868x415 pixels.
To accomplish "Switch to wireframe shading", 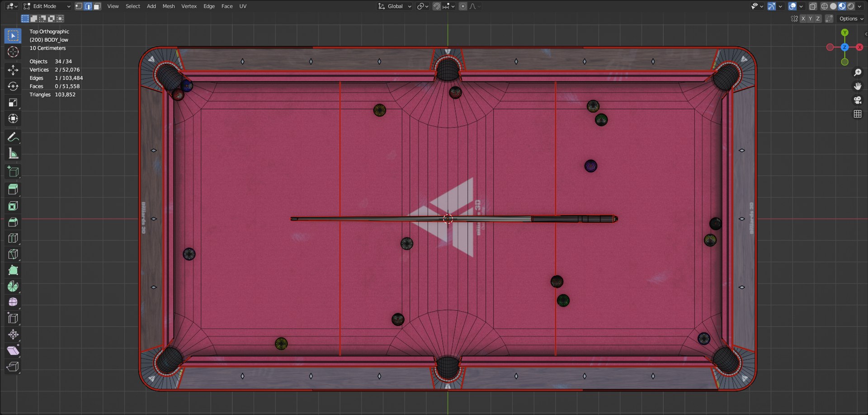I will point(825,6).
